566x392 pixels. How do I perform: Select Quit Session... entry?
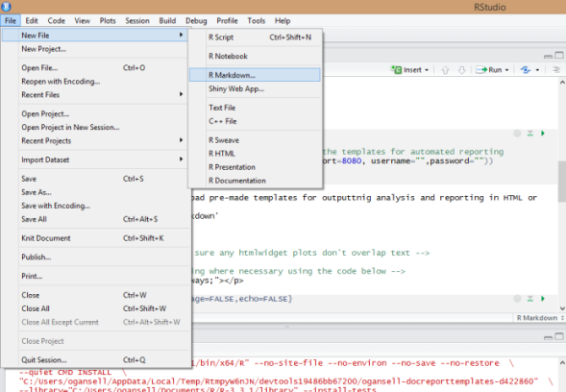tap(94, 360)
